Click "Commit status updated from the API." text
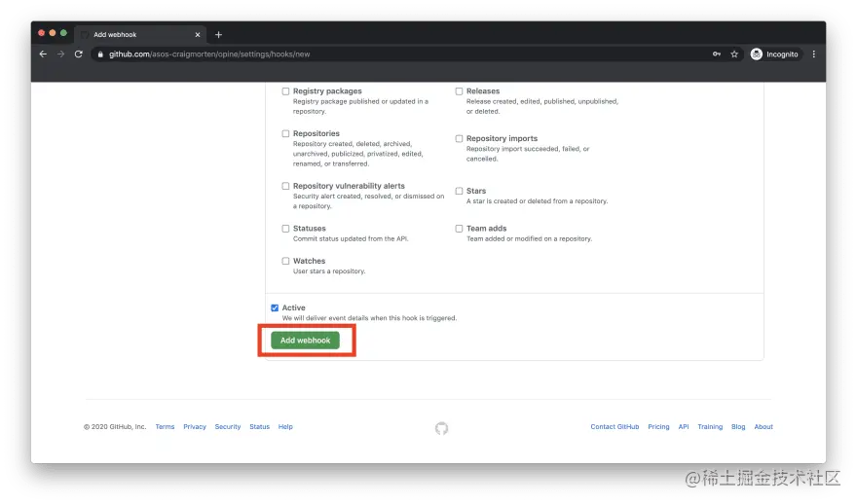Screen dimensions: 857x504 point(351,239)
